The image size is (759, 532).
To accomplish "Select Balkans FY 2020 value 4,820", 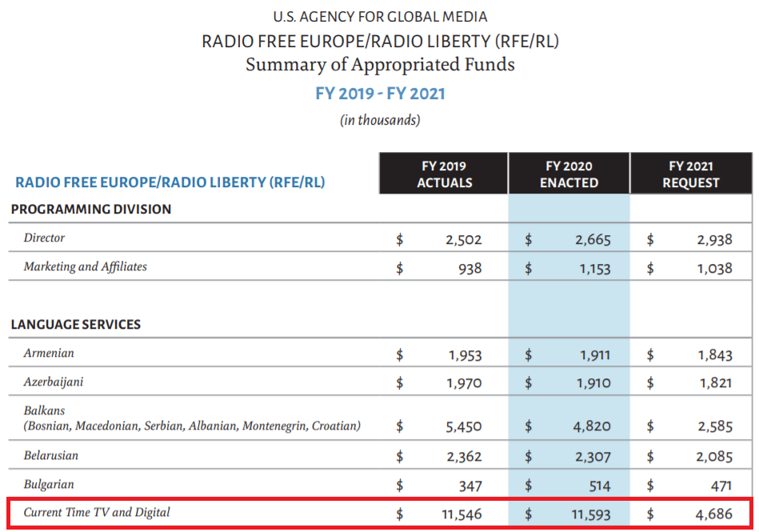I will coord(592,426).
